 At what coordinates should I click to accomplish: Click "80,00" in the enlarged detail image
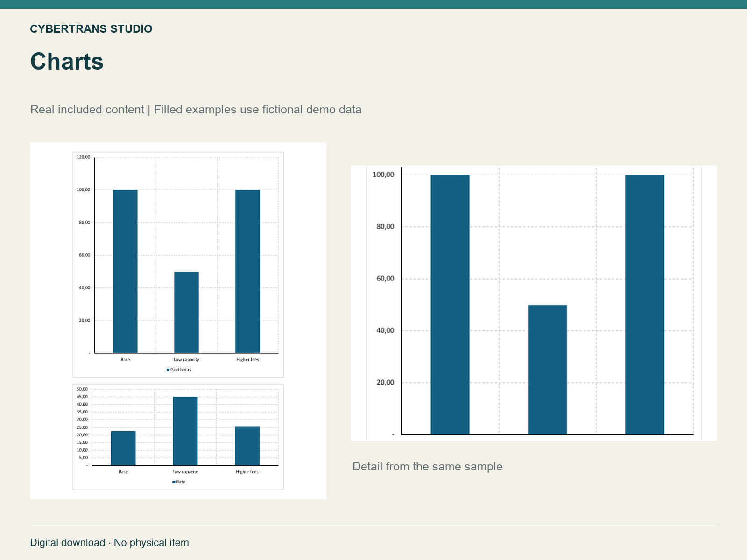coord(385,227)
